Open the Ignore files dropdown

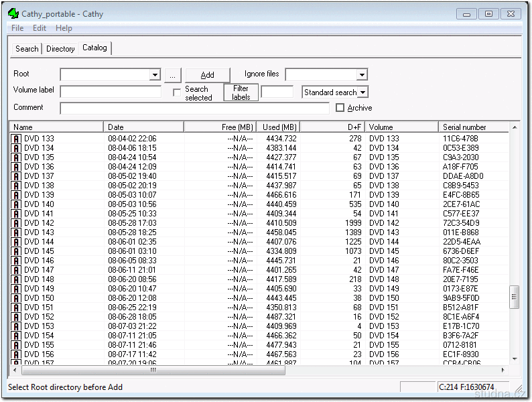click(362, 75)
